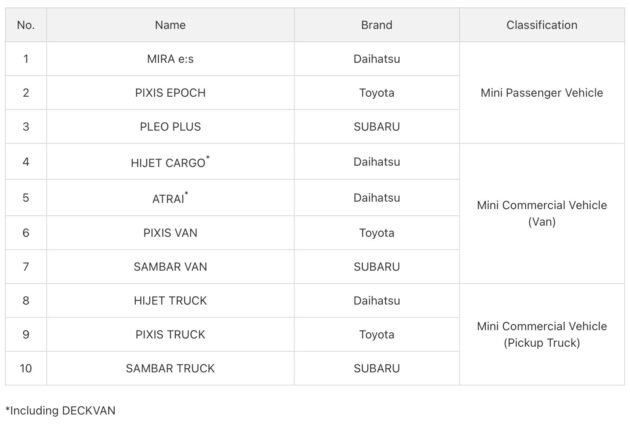The width and height of the screenshot is (630, 424).
Task: Click the PIXIS TRUCK cell
Action: tap(170, 334)
